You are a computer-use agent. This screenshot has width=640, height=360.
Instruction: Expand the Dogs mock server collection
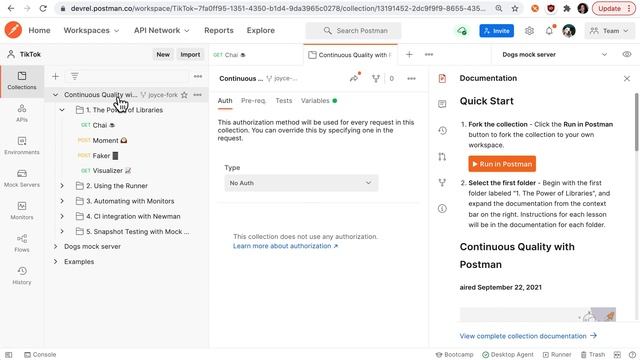click(55, 247)
